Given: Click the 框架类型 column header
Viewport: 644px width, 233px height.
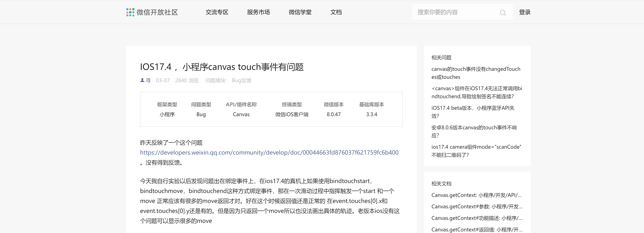Looking at the screenshot, I should tap(167, 104).
